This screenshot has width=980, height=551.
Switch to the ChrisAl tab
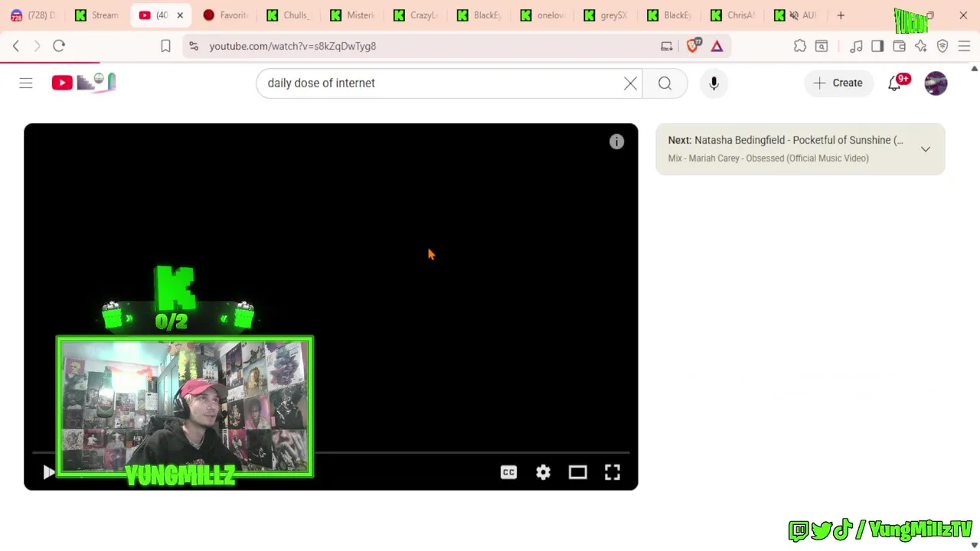734,15
